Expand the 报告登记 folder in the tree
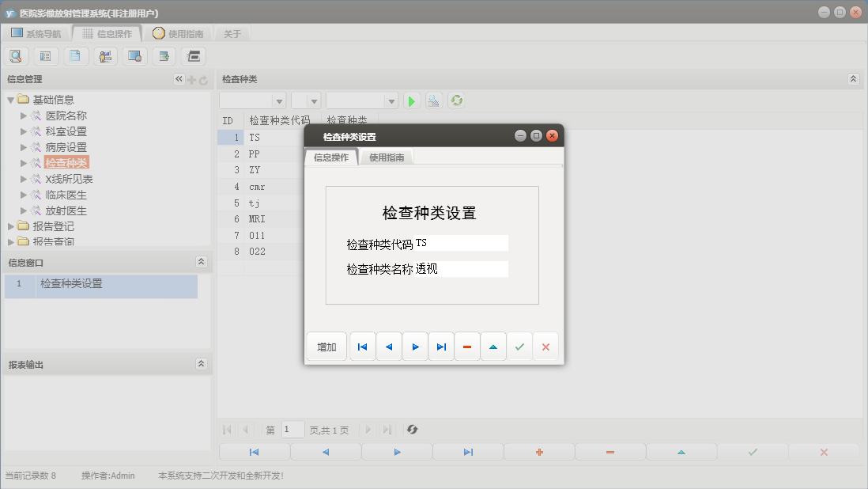 11,226
